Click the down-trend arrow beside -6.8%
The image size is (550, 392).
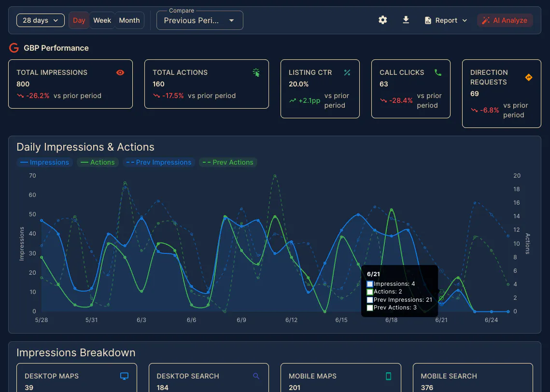474,110
